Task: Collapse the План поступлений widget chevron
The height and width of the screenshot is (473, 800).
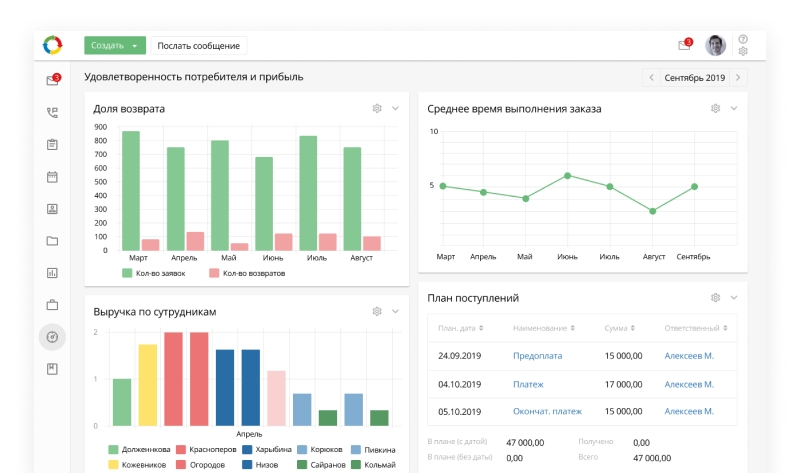Action: coord(733,297)
